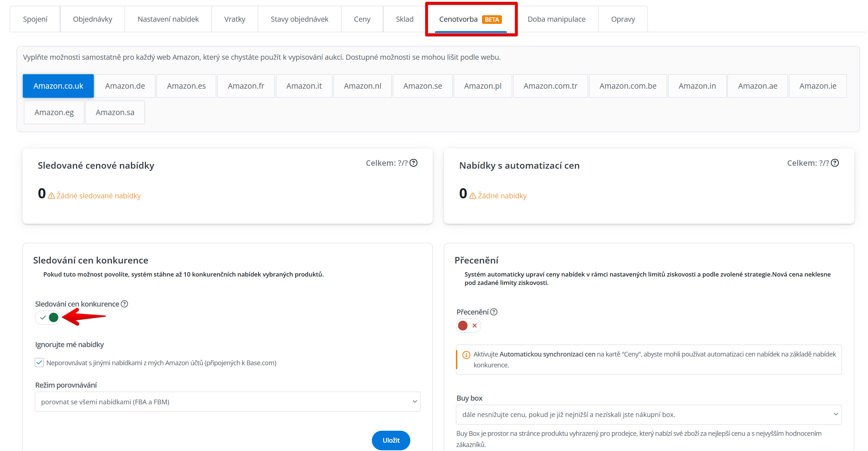
Task: Click help icon next to Přecenění label
Action: (x=494, y=312)
